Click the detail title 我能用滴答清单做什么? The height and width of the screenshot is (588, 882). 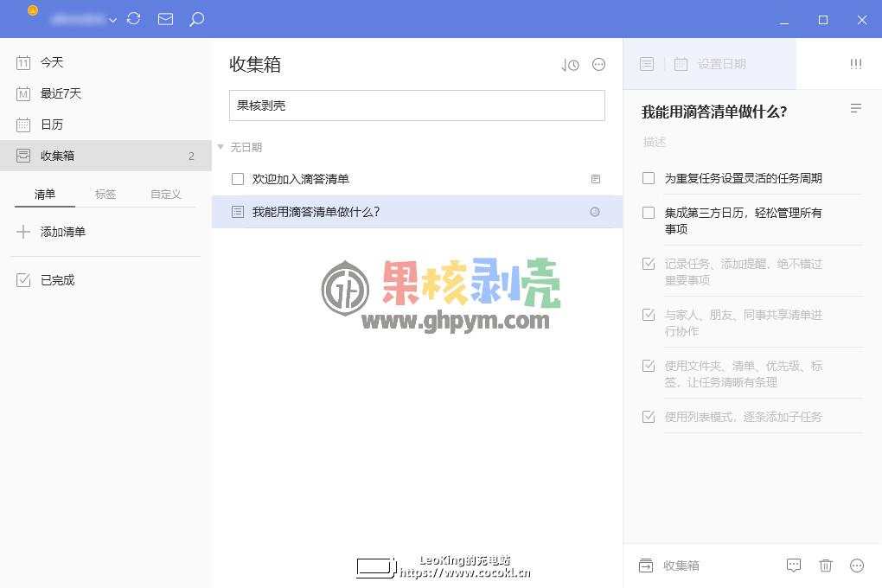click(x=713, y=112)
